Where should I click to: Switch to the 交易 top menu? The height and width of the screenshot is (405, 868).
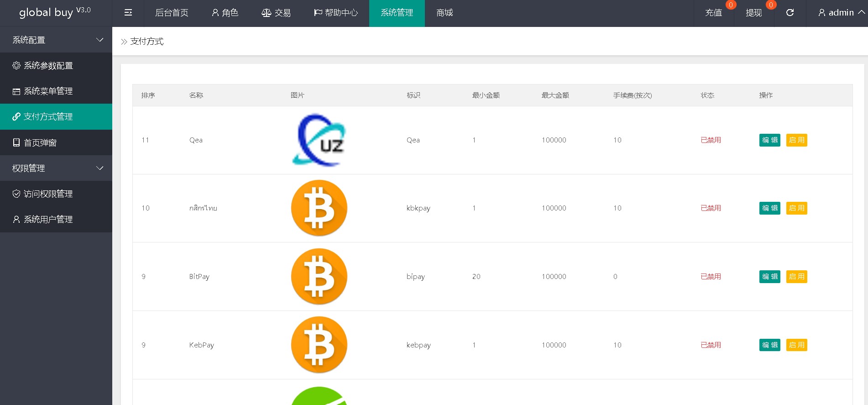click(x=276, y=13)
